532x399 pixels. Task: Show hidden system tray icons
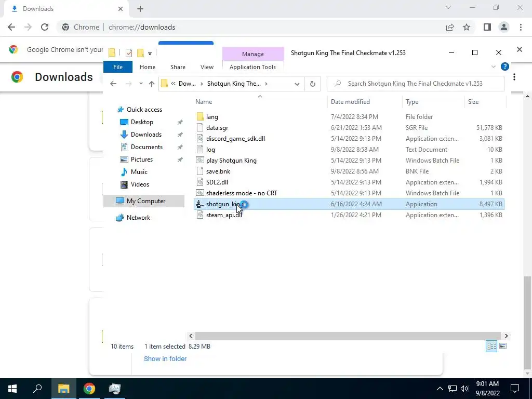click(440, 389)
